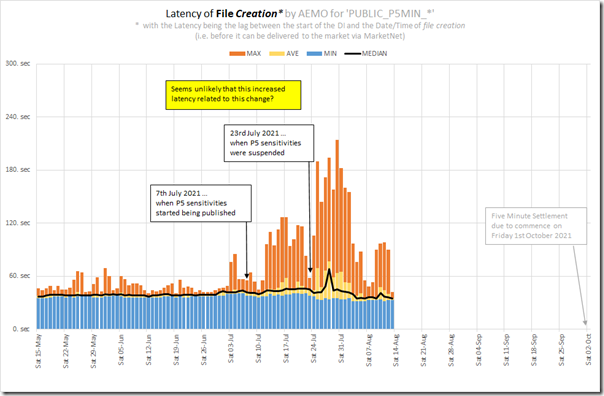Click the yellow AVE legend swatch
Viewport: 604px width, 396px height.
coord(277,54)
